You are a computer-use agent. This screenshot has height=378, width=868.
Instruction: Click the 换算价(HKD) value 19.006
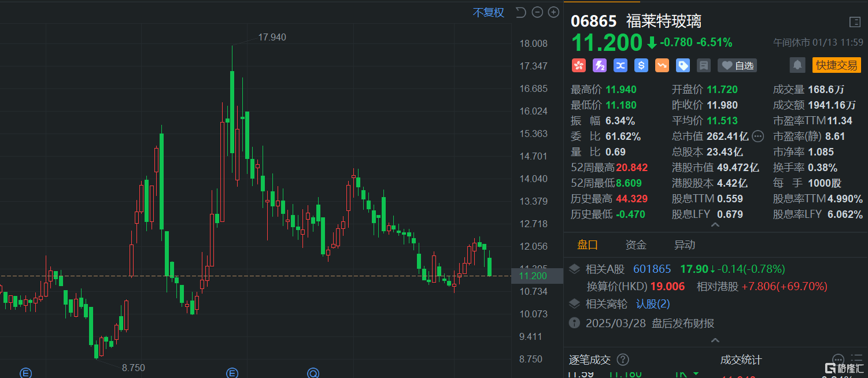pos(667,286)
